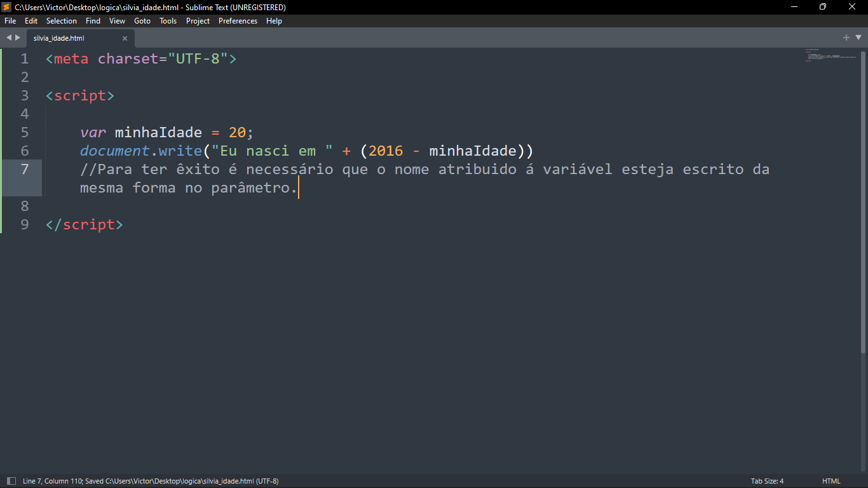Image resolution: width=868 pixels, height=488 pixels.
Task: Open the Project menu
Action: 198,21
